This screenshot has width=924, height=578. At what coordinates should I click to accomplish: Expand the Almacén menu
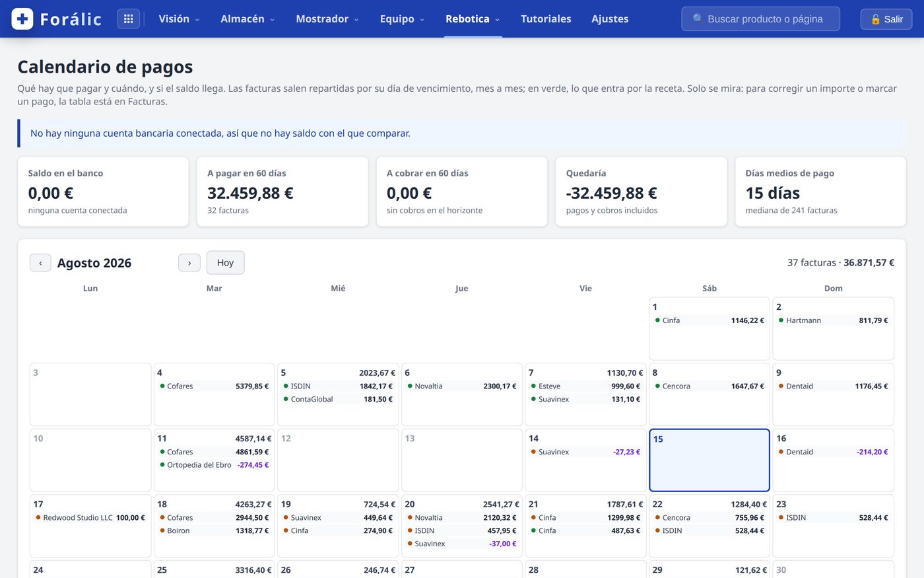pyautogui.click(x=247, y=18)
